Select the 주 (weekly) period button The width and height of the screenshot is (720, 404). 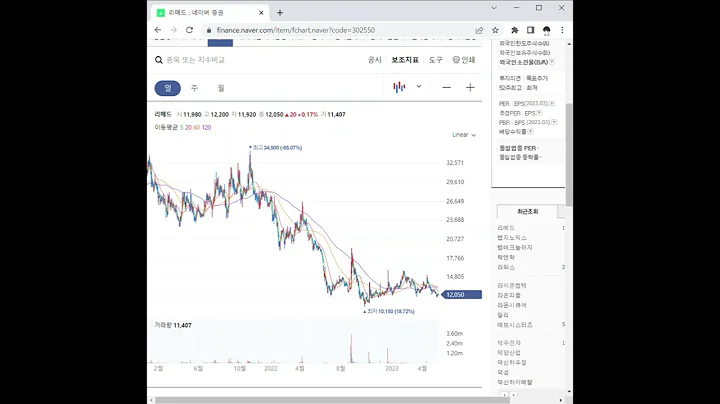[194, 88]
